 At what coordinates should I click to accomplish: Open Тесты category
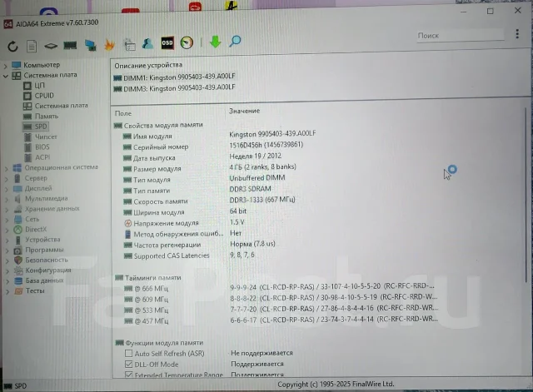point(30,291)
